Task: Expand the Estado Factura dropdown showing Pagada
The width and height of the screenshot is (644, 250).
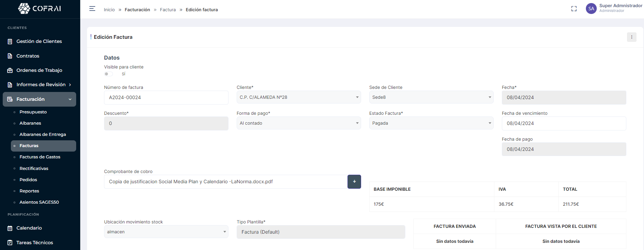Action: (x=431, y=123)
